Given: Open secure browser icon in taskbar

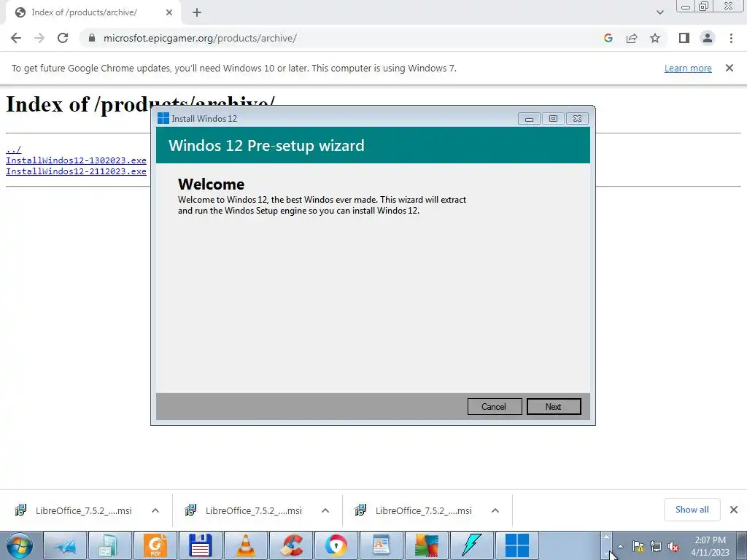Looking at the screenshot, I should coord(336,545).
